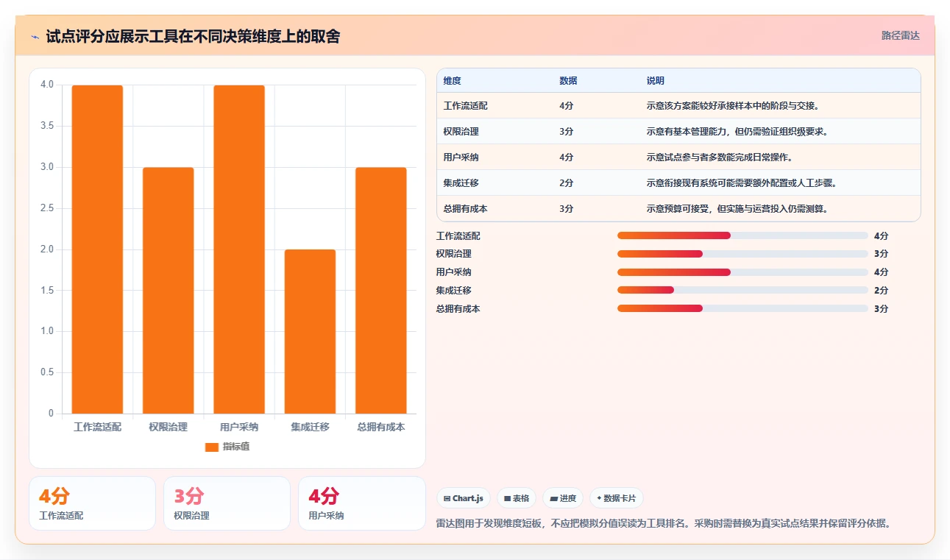
Task: Toggle the 指标值 legend swatch
Action: pyautogui.click(x=212, y=447)
